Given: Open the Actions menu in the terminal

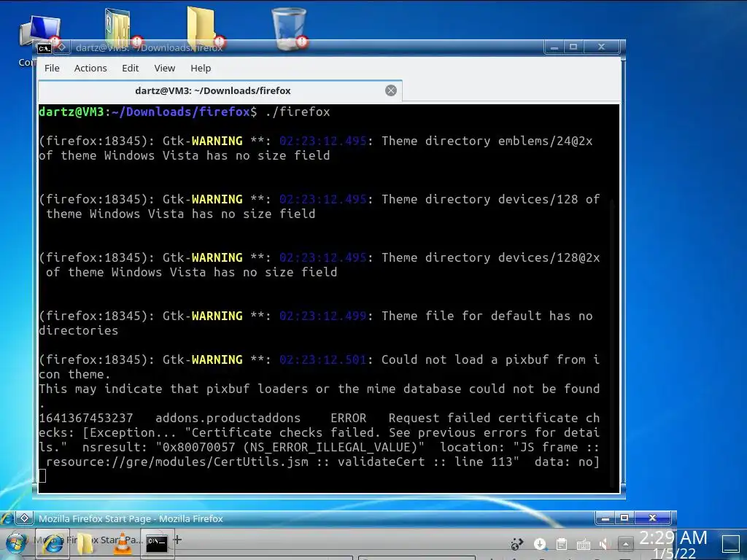Looking at the screenshot, I should tap(90, 68).
